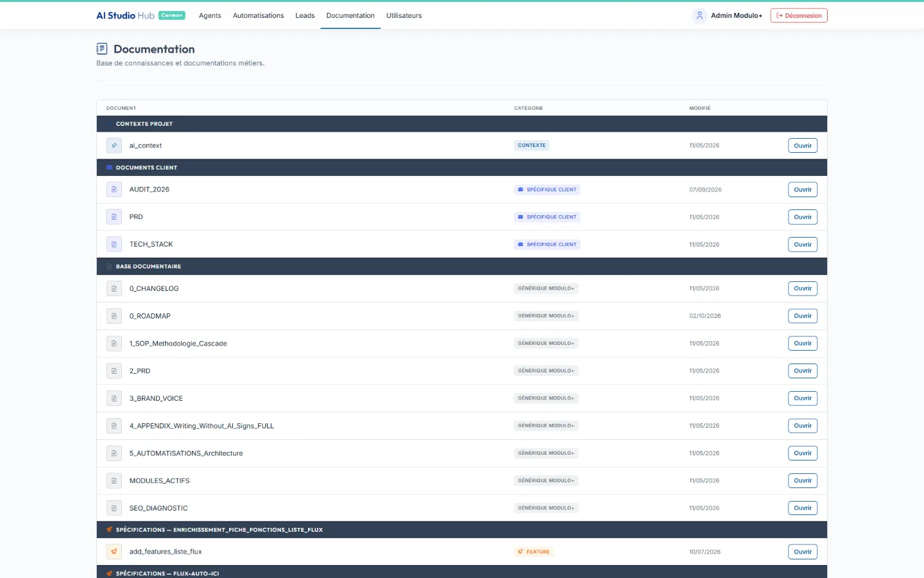The width and height of the screenshot is (924, 578).
Task: Click the pin icon beside ai_context
Action: pos(114,146)
